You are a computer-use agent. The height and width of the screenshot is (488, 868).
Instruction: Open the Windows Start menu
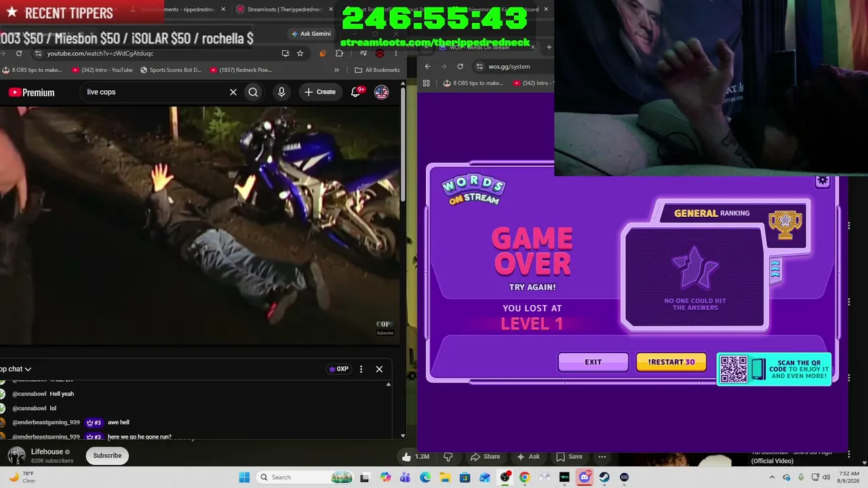point(244,477)
